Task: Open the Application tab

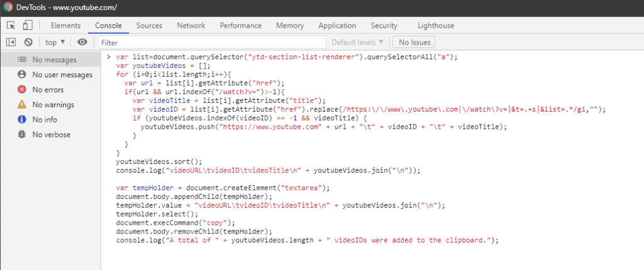Action: [x=337, y=26]
